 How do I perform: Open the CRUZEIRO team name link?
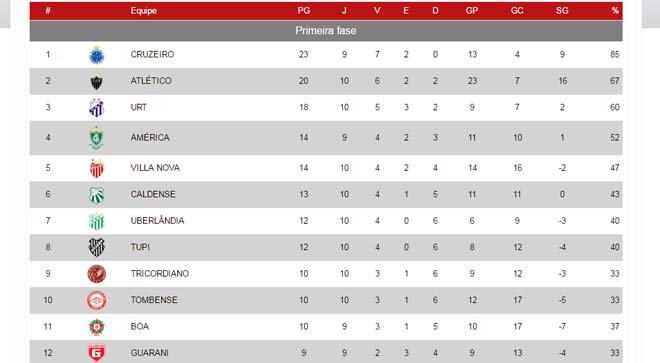pos(152,54)
